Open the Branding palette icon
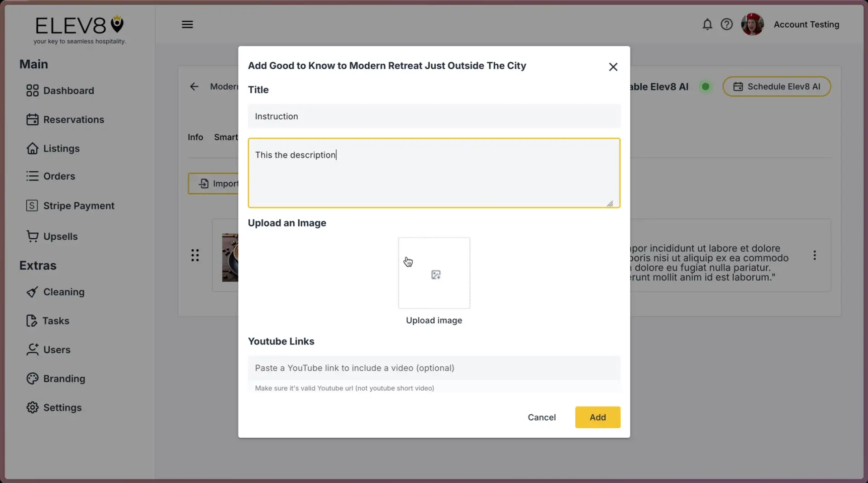This screenshot has width=868, height=483. (32, 379)
